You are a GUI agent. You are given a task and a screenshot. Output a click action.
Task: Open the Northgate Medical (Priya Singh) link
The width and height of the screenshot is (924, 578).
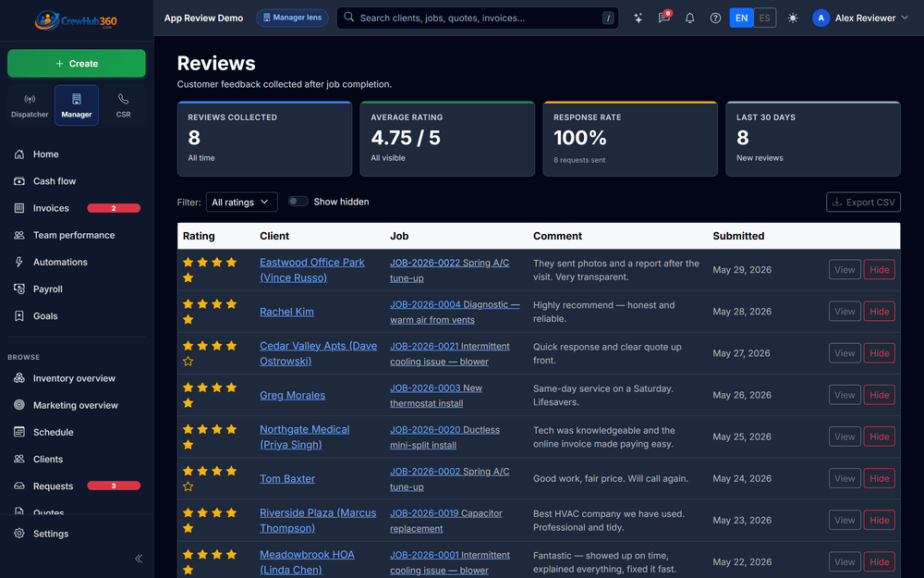(x=305, y=437)
